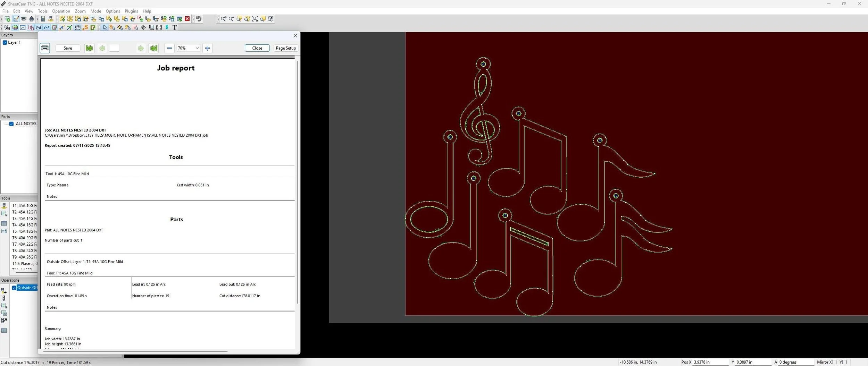Open the Operation menu
Screen dimensions: 868x366
click(61, 11)
